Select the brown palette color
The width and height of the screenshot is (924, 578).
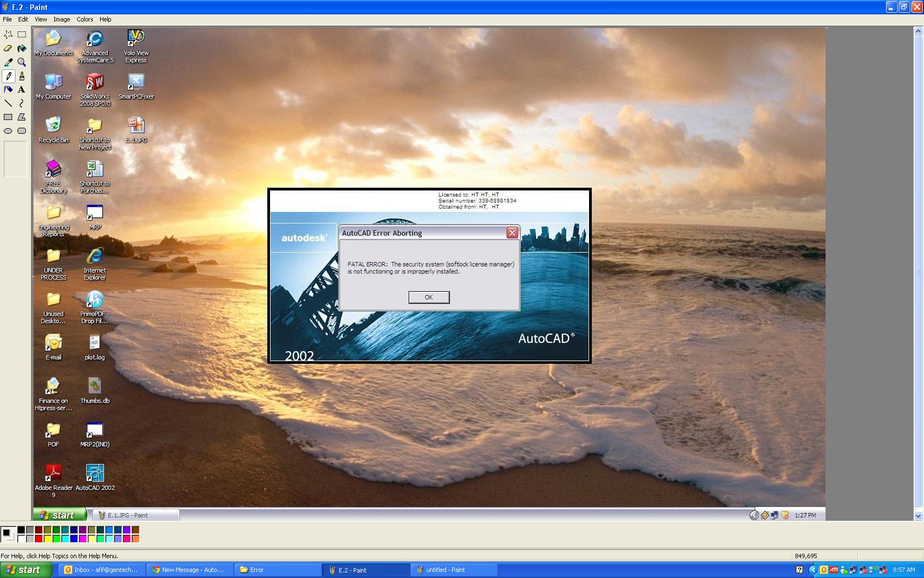click(x=135, y=530)
